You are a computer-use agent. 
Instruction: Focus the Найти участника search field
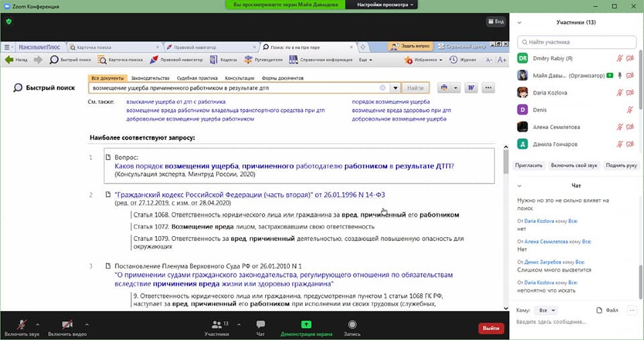(x=577, y=42)
